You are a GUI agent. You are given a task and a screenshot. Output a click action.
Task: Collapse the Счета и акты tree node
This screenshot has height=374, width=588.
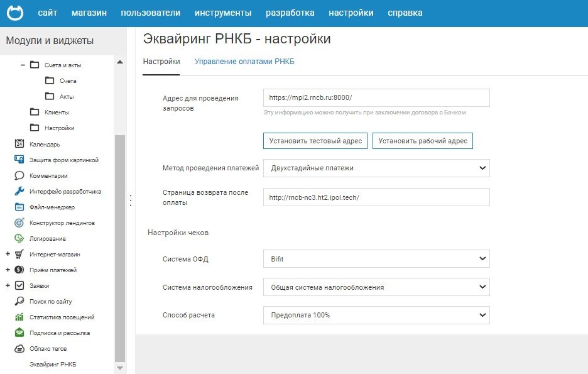pos(23,65)
